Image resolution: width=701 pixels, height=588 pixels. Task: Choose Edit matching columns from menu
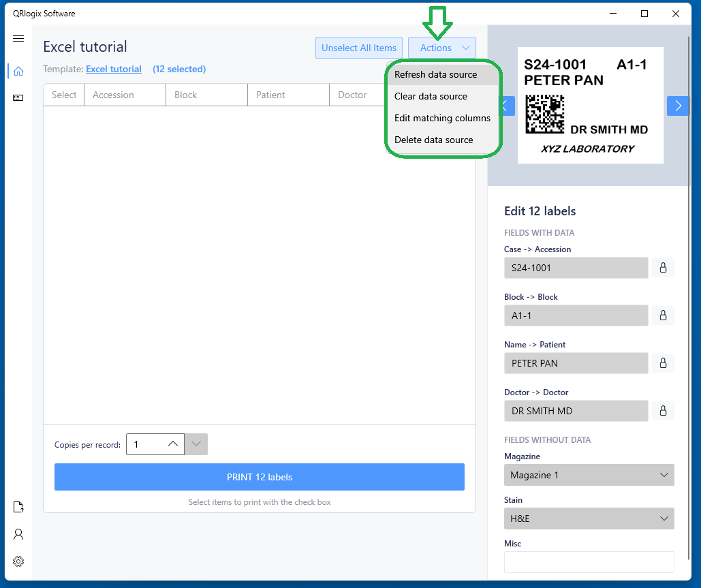442,118
